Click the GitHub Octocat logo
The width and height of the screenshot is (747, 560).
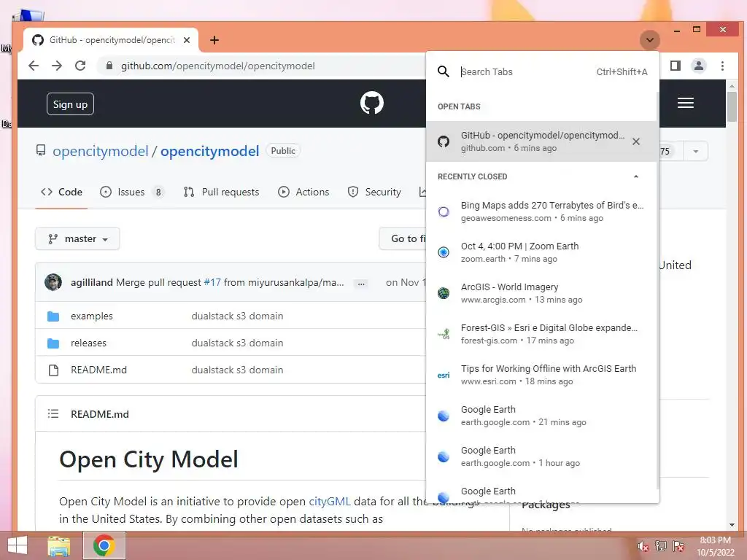[x=371, y=103]
